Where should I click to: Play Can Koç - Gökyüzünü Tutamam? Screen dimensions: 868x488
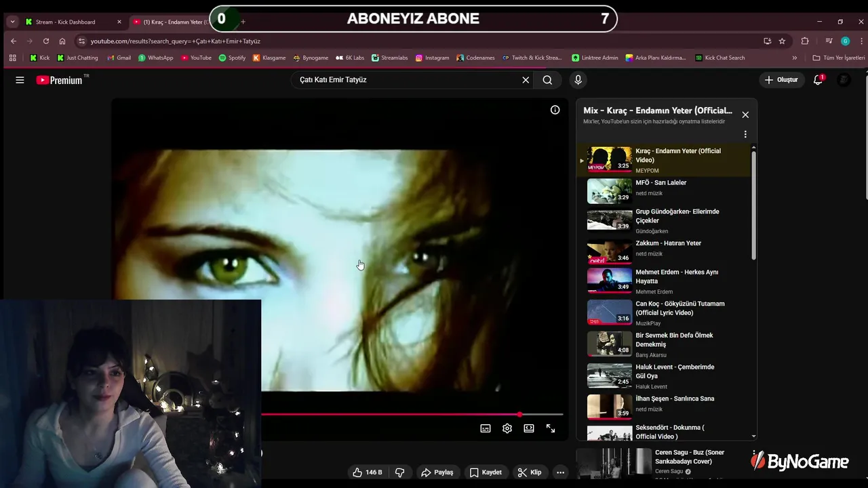tap(665, 313)
